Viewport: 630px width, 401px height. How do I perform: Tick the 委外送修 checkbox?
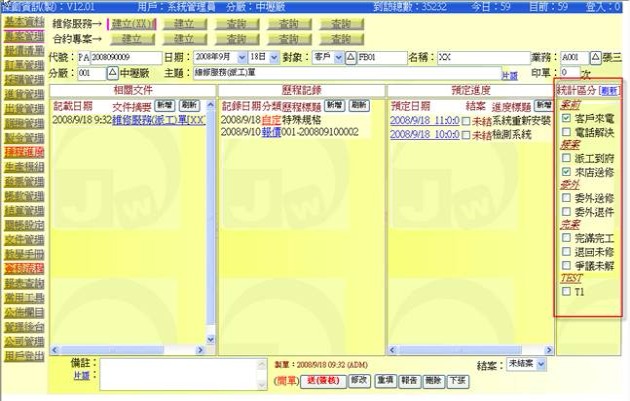tap(567, 198)
